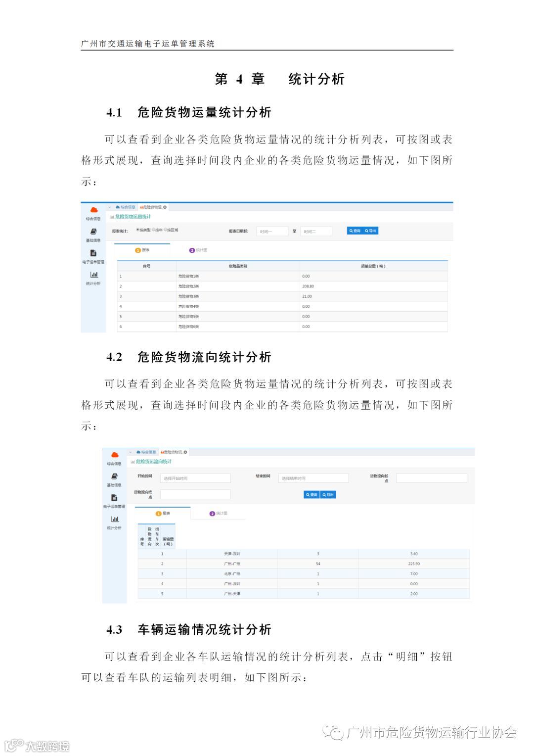Close the 危险货物流 tab via its x icon
The height and width of the screenshot is (756, 534).
click(x=185, y=452)
